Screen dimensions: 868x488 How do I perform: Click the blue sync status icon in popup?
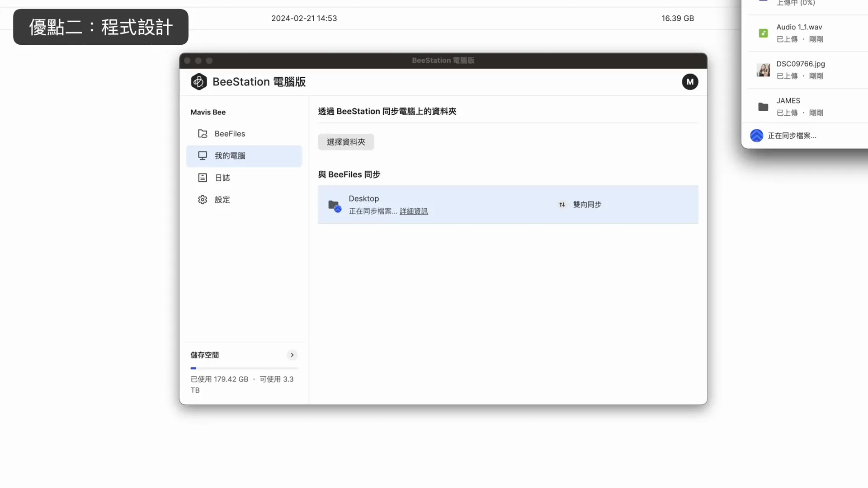(x=756, y=136)
